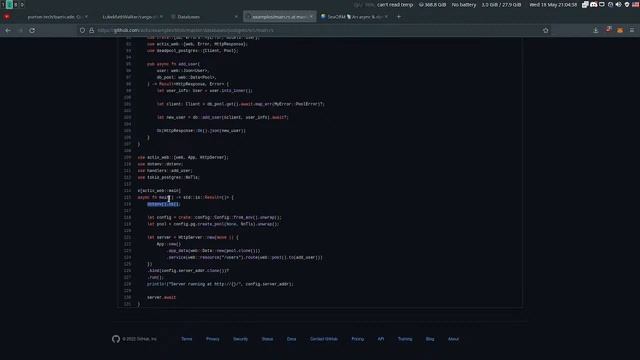The height and width of the screenshot is (360, 640).
Task: Open the API footer link
Action: pyautogui.click(x=381, y=339)
